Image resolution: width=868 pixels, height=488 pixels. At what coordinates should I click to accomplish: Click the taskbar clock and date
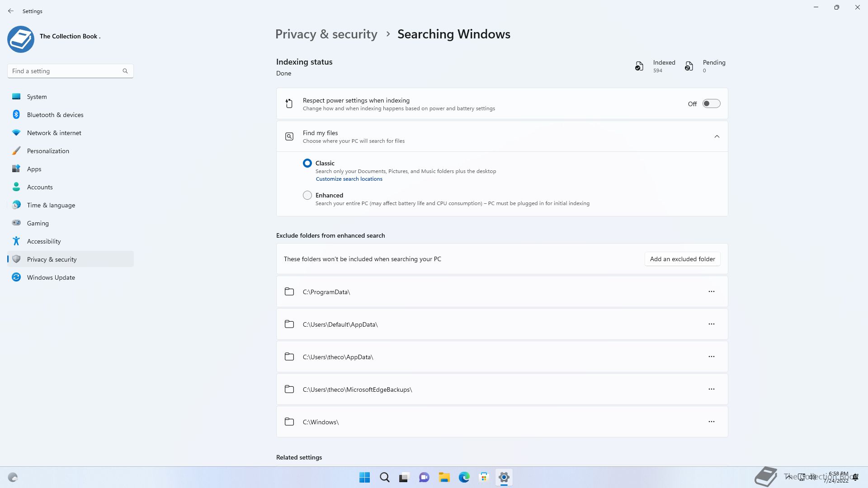click(x=836, y=477)
